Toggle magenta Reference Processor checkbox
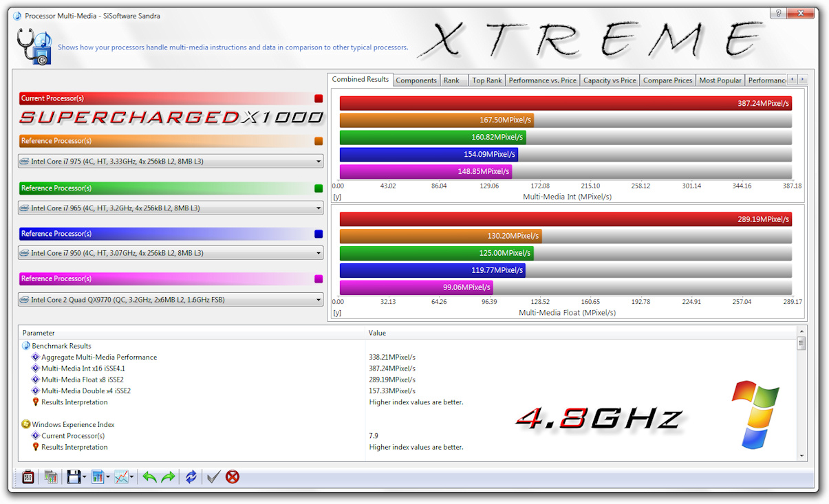 click(x=319, y=278)
